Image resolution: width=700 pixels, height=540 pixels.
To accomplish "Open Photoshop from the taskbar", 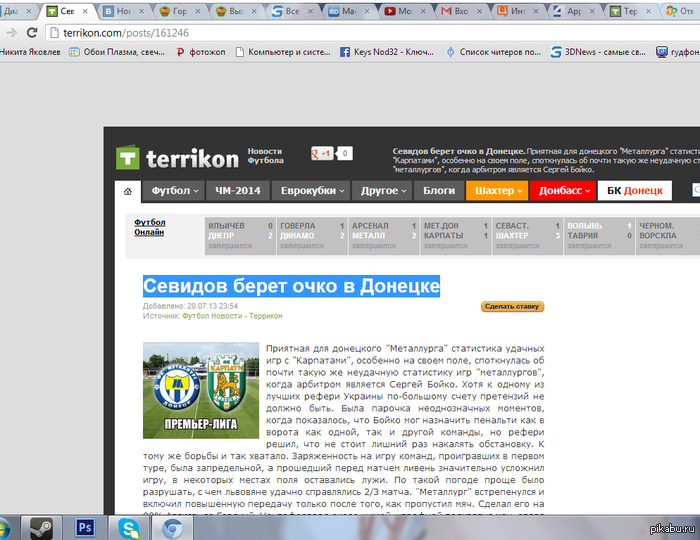I will [85, 526].
